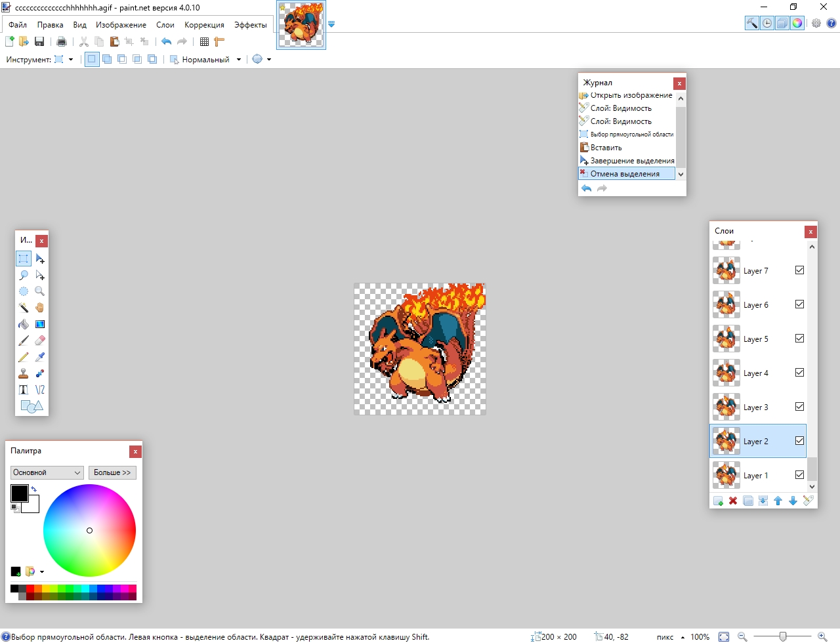Select the Shapes tool
The width and height of the screenshot is (840, 643).
tap(31, 406)
